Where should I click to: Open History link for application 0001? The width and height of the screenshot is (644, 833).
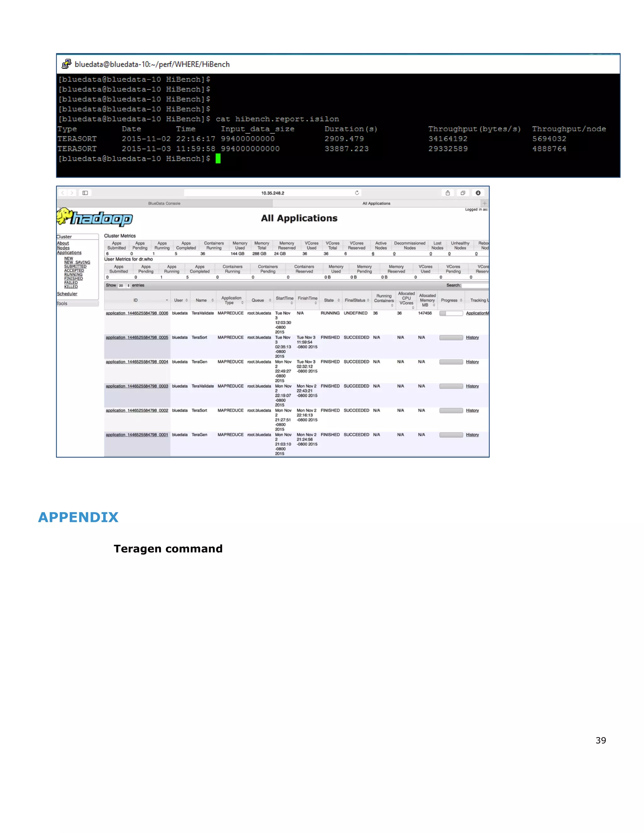click(x=472, y=435)
